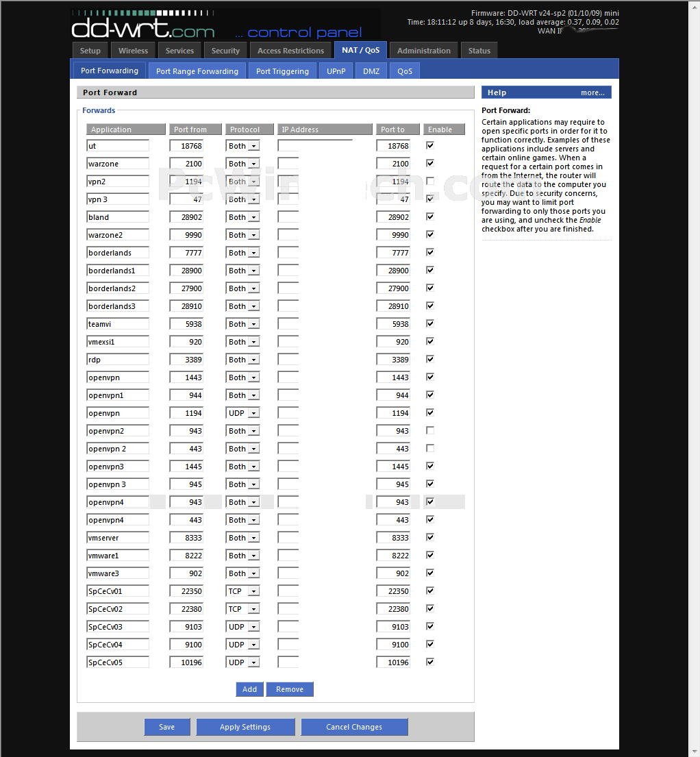
Task: Open the Setup tab
Action: [x=90, y=51]
